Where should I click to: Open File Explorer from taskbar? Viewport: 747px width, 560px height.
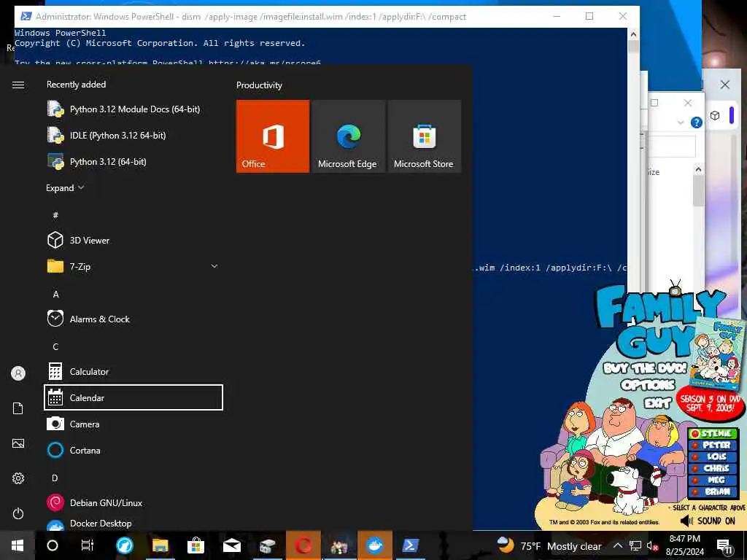[160, 545]
